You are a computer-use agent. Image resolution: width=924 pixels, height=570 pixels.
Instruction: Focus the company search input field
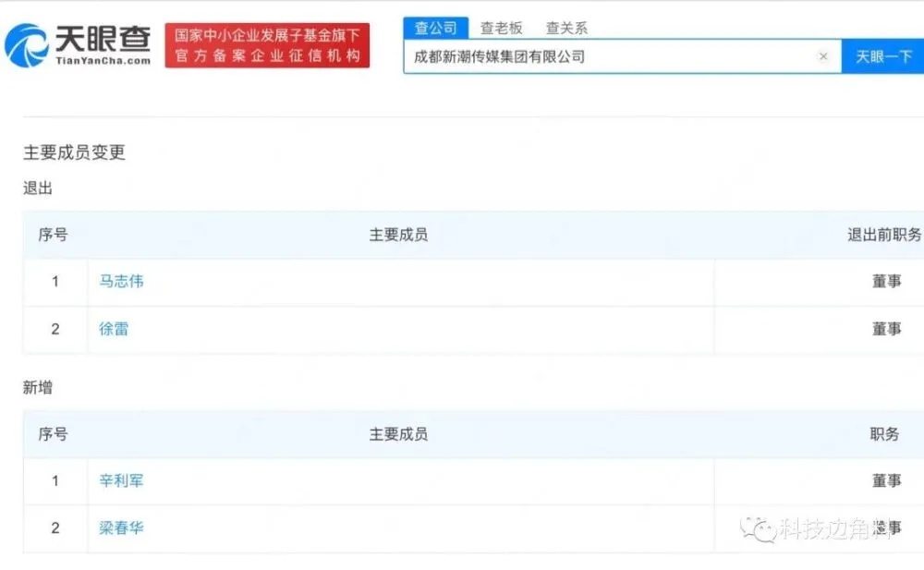[622, 56]
